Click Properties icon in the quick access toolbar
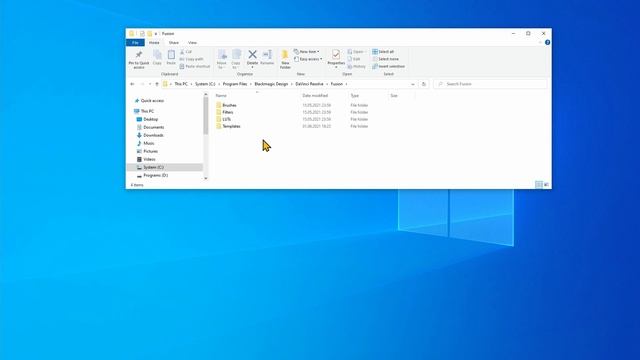The width and height of the screenshot is (640, 360). [x=142, y=33]
